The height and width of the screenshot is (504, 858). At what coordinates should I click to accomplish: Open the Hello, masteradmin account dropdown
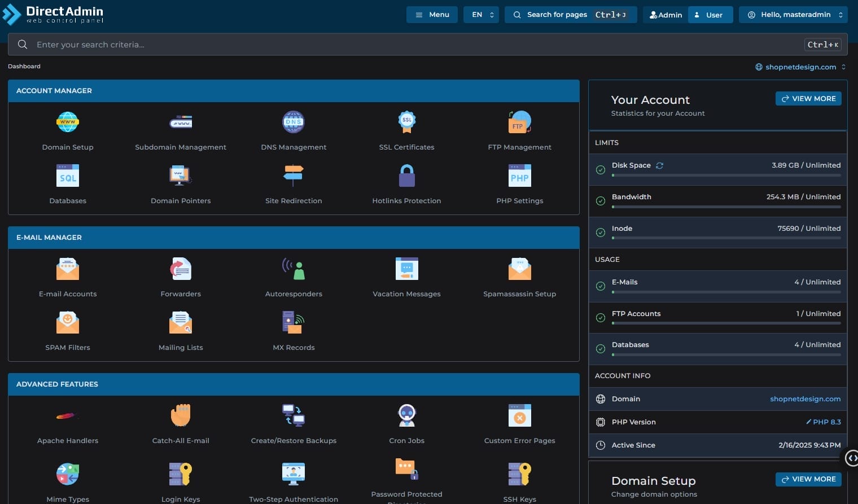tap(795, 15)
